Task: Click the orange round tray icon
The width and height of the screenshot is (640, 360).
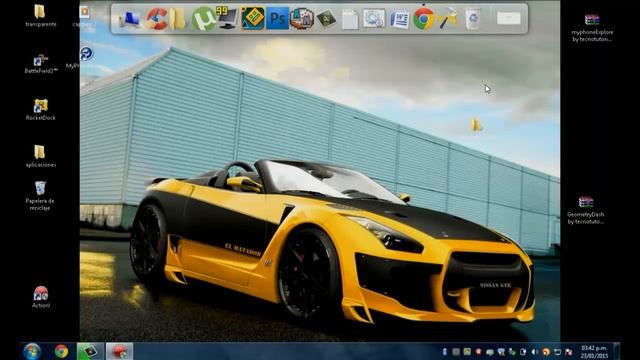Action: coord(546,352)
